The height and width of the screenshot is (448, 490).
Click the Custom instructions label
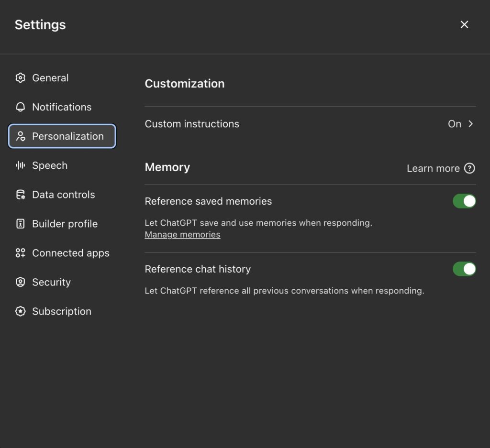pos(192,124)
